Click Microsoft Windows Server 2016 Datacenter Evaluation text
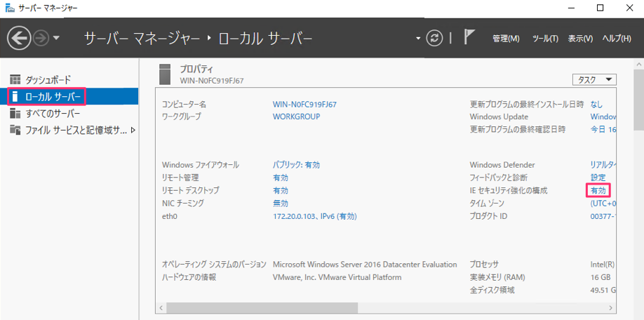 (365, 265)
